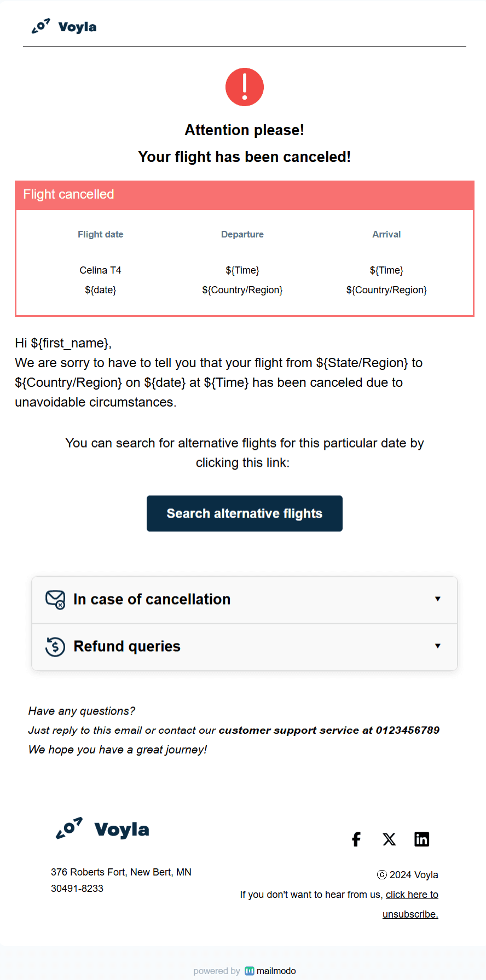Click the Flight date column header
Viewport: 486px width, 980px height.
pos(101,234)
